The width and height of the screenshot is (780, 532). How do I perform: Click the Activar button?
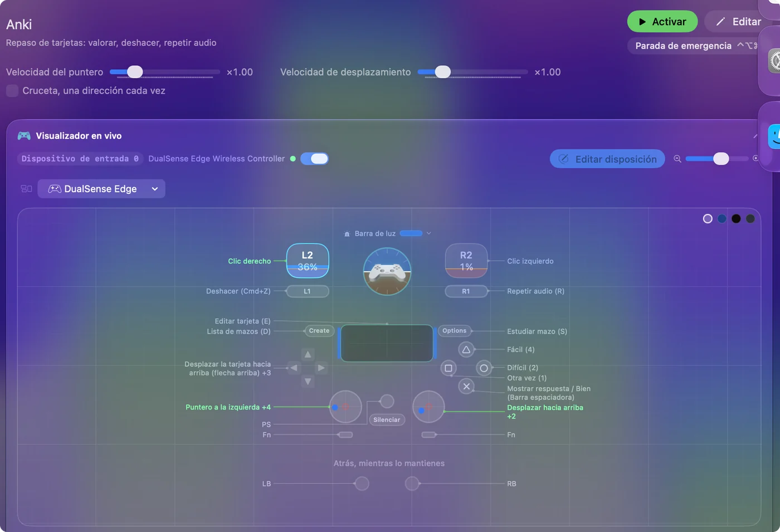[x=662, y=22]
